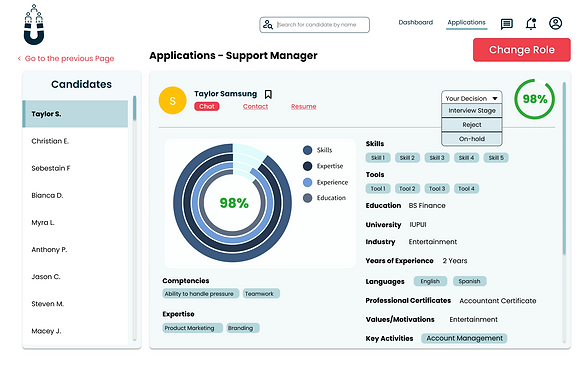Click the magnet app logo
Viewport: 586px width, 373px height.
[x=34, y=25]
